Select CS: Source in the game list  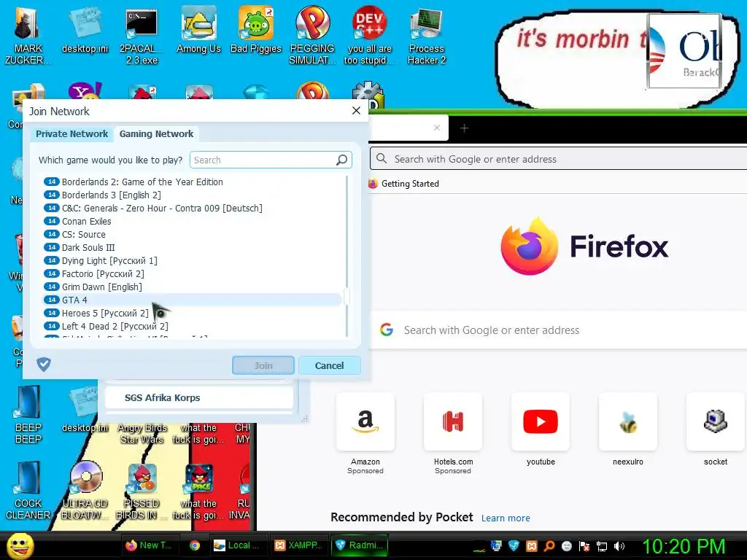pyautogui.click(x=192, y=234)
